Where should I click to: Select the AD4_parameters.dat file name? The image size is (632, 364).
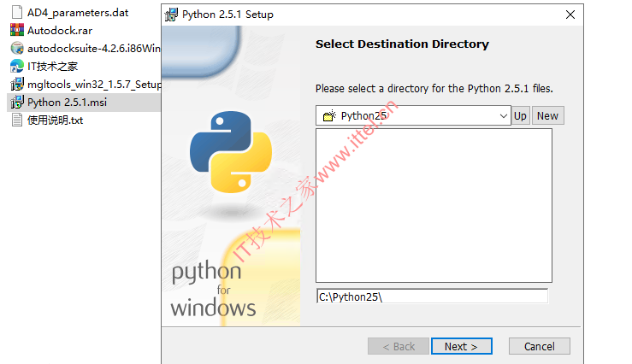(x=78, y=13)
